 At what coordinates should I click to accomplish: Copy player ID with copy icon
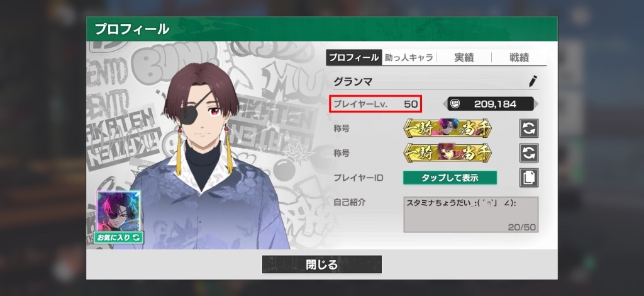(x=529, y=178)
